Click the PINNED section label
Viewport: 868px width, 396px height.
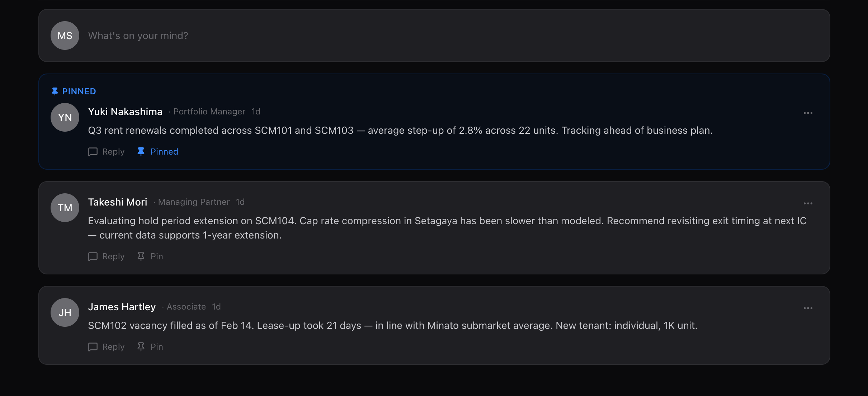tap(79, 91)
